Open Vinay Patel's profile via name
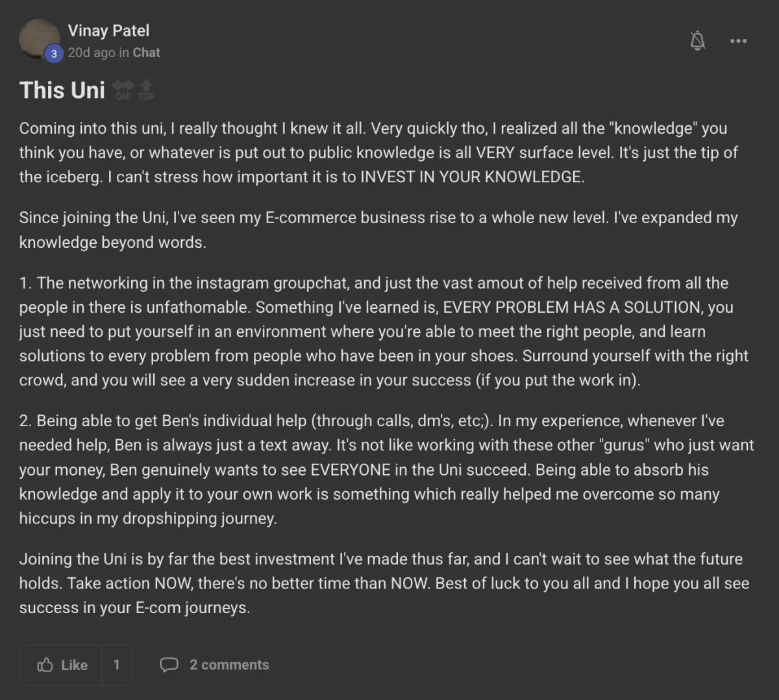779x700 pixels. point(108,30)
